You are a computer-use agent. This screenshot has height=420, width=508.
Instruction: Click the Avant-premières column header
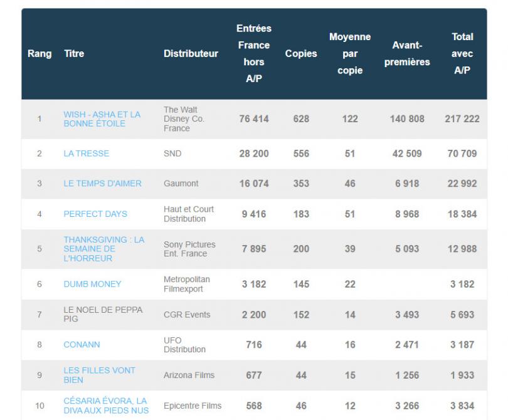(407, 54)
